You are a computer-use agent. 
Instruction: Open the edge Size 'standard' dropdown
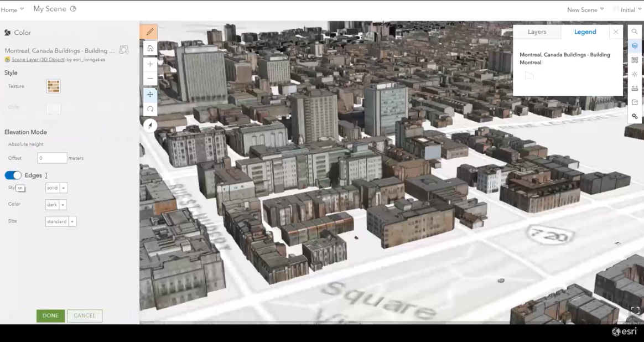point(60,221)
